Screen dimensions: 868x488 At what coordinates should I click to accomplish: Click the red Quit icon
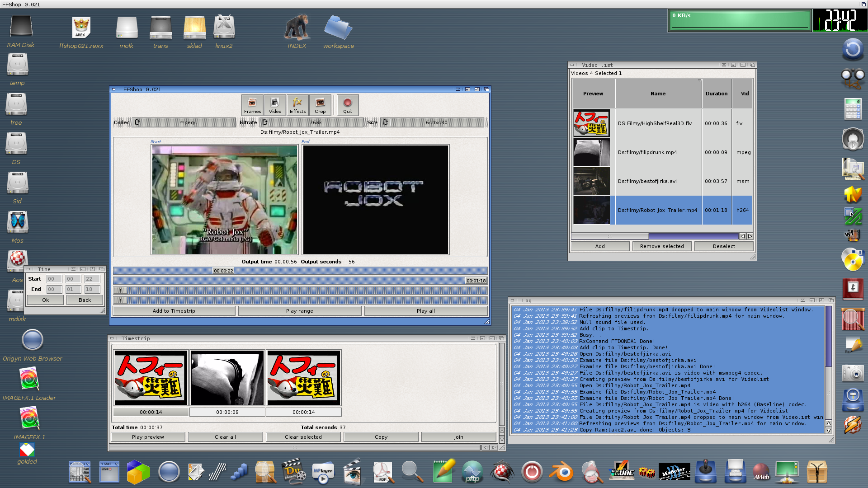click(348, 105)
